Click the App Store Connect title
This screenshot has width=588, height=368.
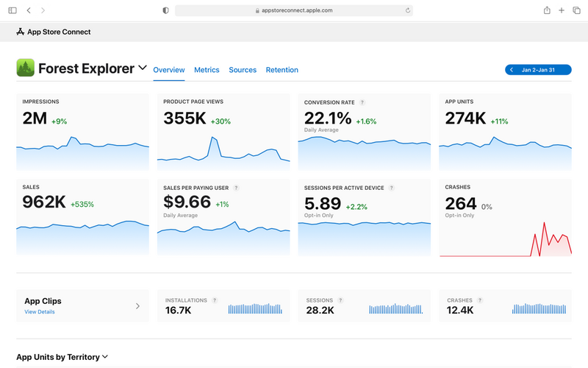(59, 32)
